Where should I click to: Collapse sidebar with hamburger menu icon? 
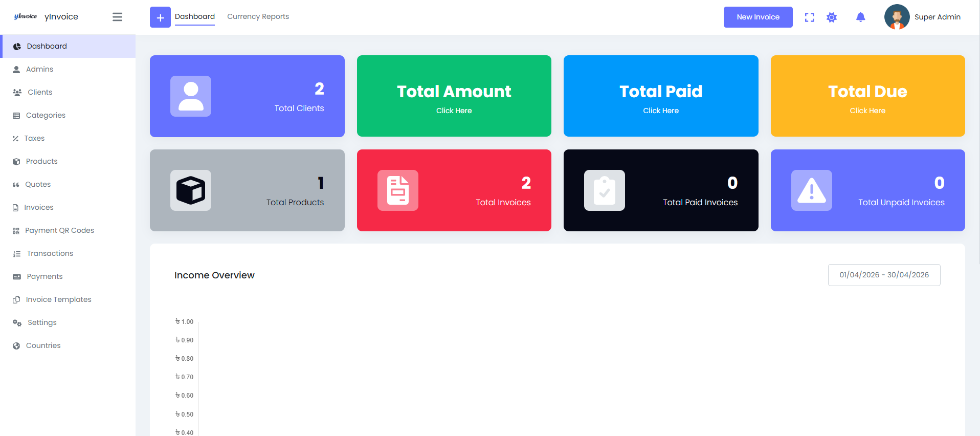tap(117, 17)
